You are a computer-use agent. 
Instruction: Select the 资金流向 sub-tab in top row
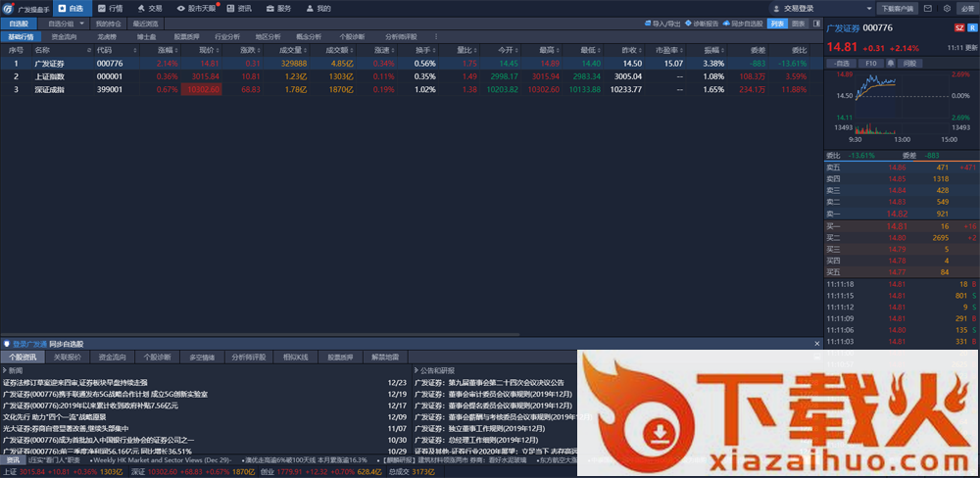tap(64, 37)
